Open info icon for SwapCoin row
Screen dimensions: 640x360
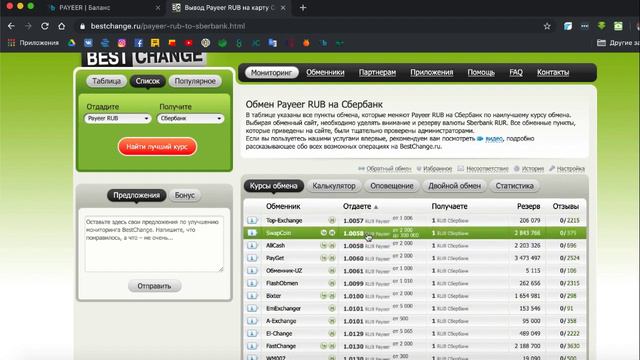tap(252, 233)
